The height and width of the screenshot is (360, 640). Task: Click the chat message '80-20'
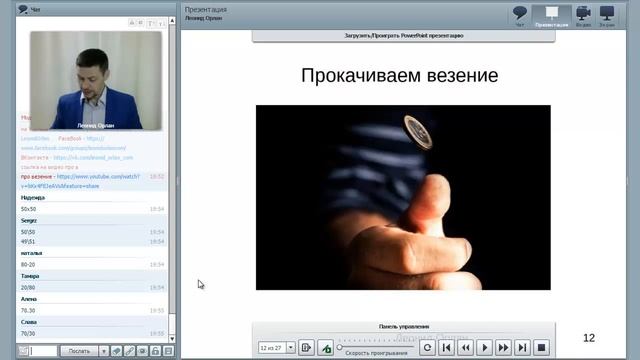click(28, 264)
